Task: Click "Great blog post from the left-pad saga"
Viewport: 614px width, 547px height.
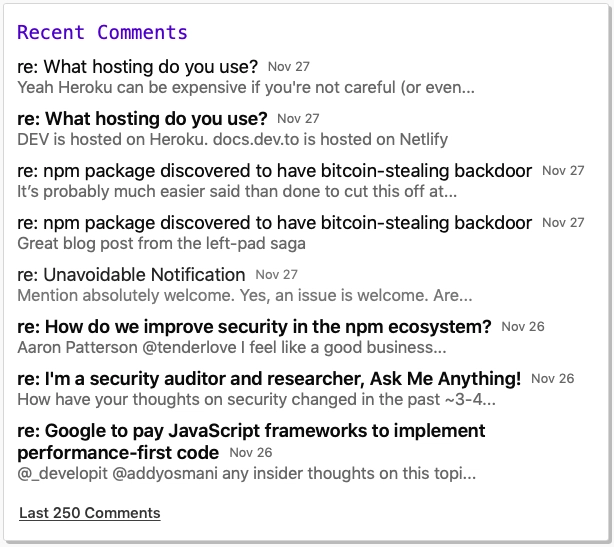Action: click(x=161, y=244)
